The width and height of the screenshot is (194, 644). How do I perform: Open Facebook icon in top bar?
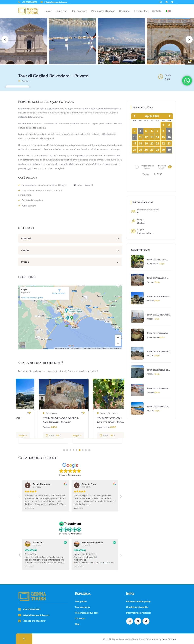[167, 2]
